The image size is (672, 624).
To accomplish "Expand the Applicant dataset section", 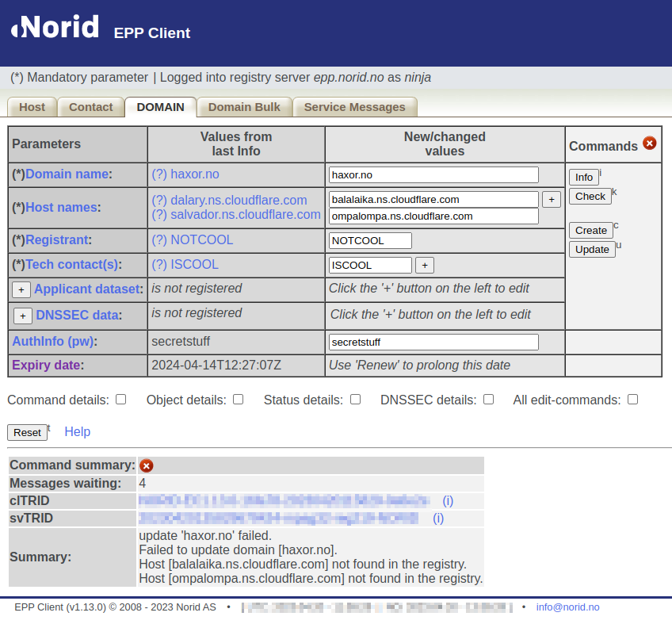I will pos(21,290).
